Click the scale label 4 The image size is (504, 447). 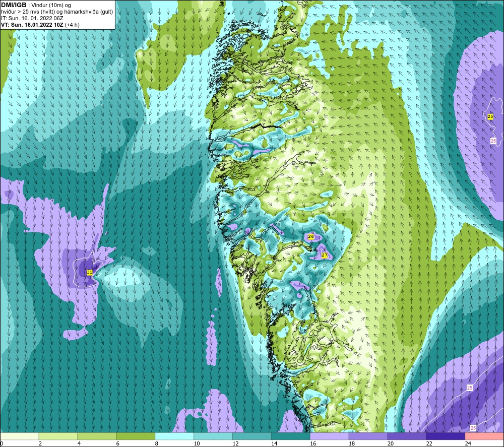(79, 443)
